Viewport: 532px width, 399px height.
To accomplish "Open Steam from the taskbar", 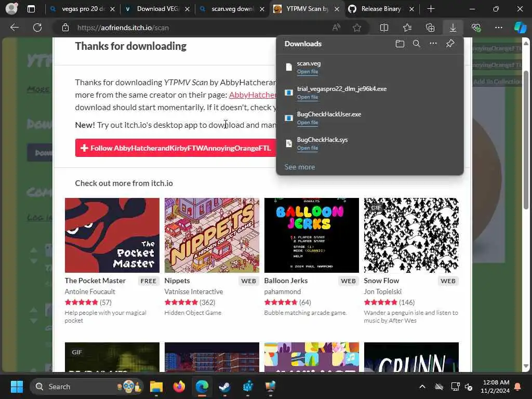I will (x=224, y=387).
